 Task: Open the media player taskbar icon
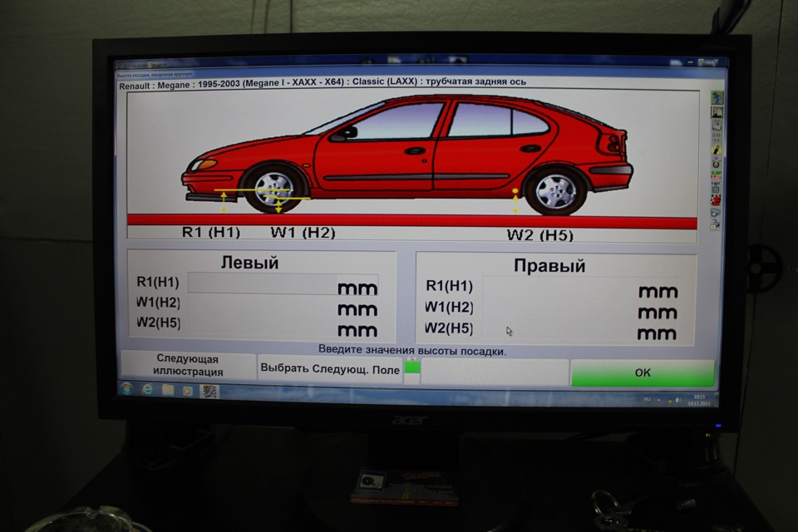188,391
